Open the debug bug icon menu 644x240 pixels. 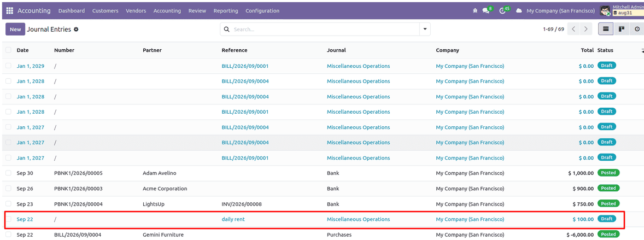click(475, 11)
